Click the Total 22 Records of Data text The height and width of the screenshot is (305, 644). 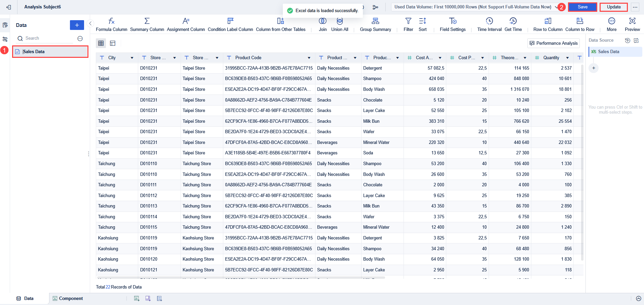click(119, 287)
